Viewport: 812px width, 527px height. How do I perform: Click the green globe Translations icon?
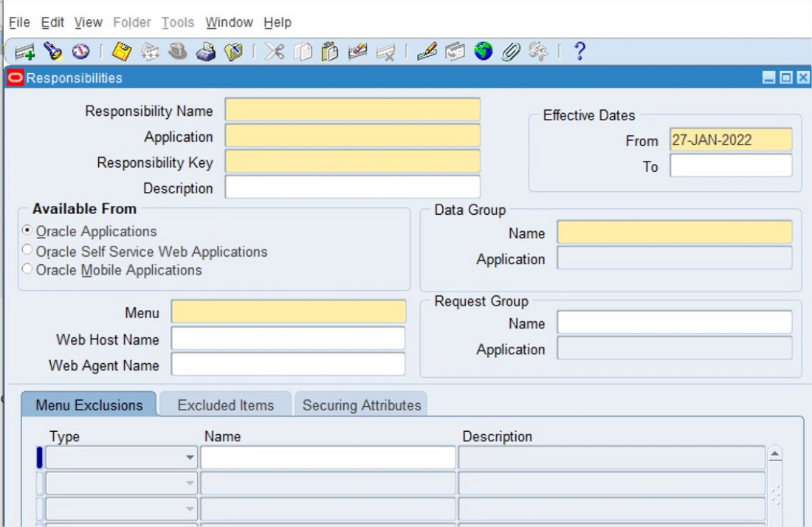(x=484, y=52)
